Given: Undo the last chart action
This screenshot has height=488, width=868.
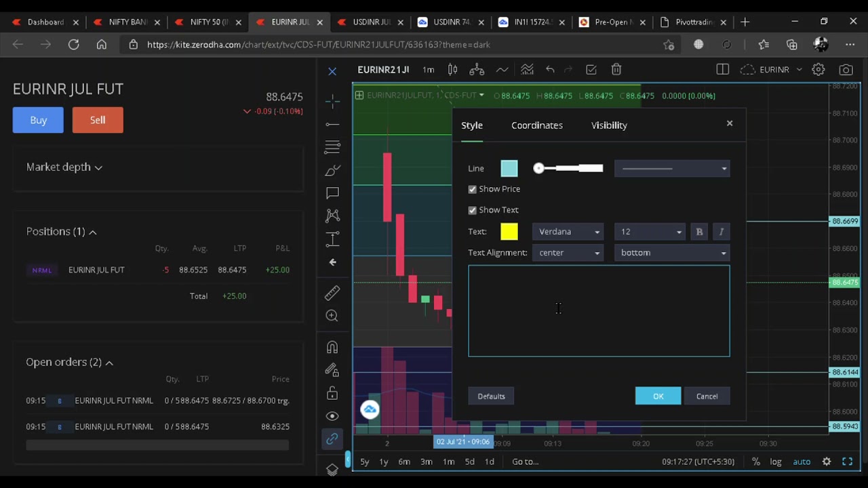Looking at the screenshot, I should tap(550, 70).
